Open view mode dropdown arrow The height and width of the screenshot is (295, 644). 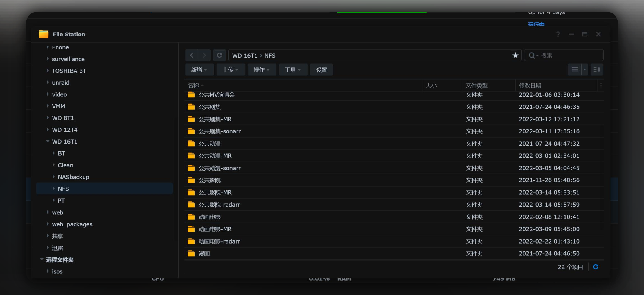[585, 70]
